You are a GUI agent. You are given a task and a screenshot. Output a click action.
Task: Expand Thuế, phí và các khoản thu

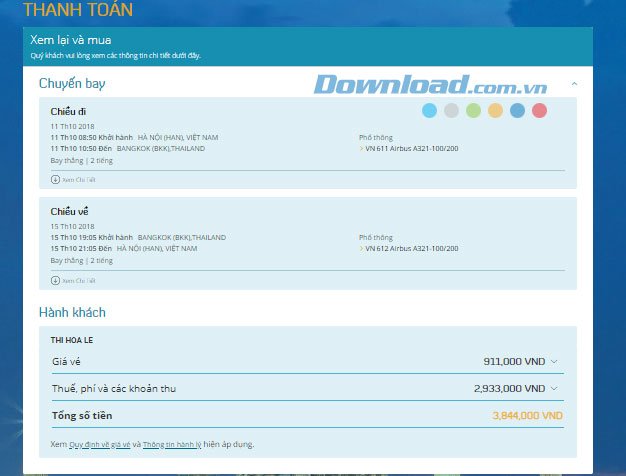pyautogui.click(x=554, y=388)
